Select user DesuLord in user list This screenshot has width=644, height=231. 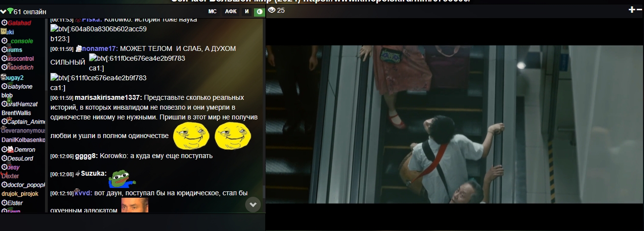[x=21, y=158]
